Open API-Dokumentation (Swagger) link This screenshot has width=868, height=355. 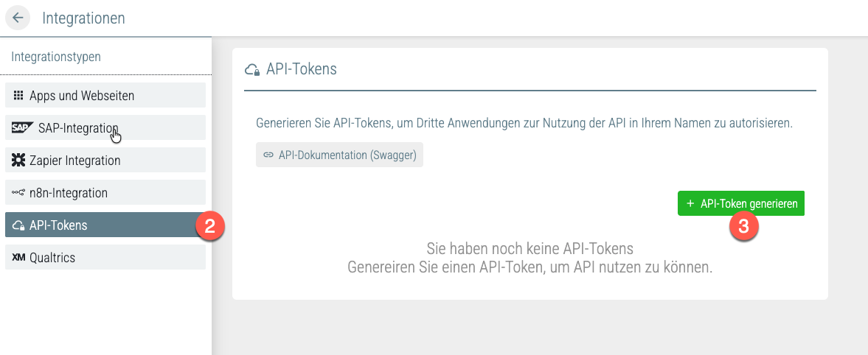(x=339, y=155)
